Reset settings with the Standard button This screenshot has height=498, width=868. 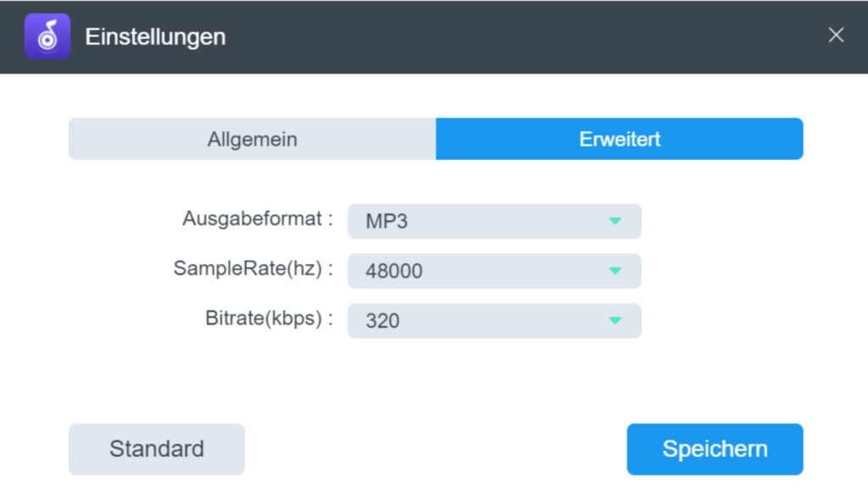pyautogui.click(x=157, y=450)
